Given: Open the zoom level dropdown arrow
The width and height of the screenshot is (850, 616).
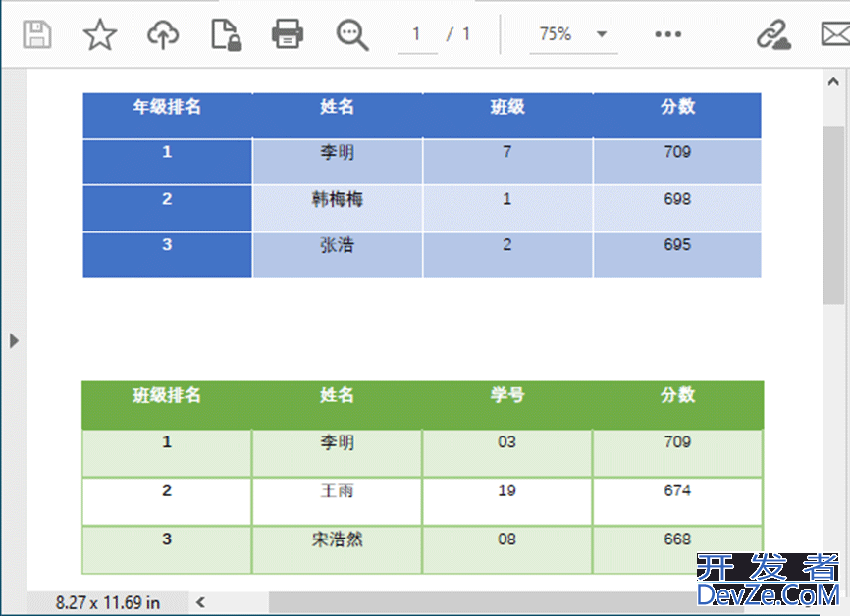Looking at the screenshot, I should [601, 34].
